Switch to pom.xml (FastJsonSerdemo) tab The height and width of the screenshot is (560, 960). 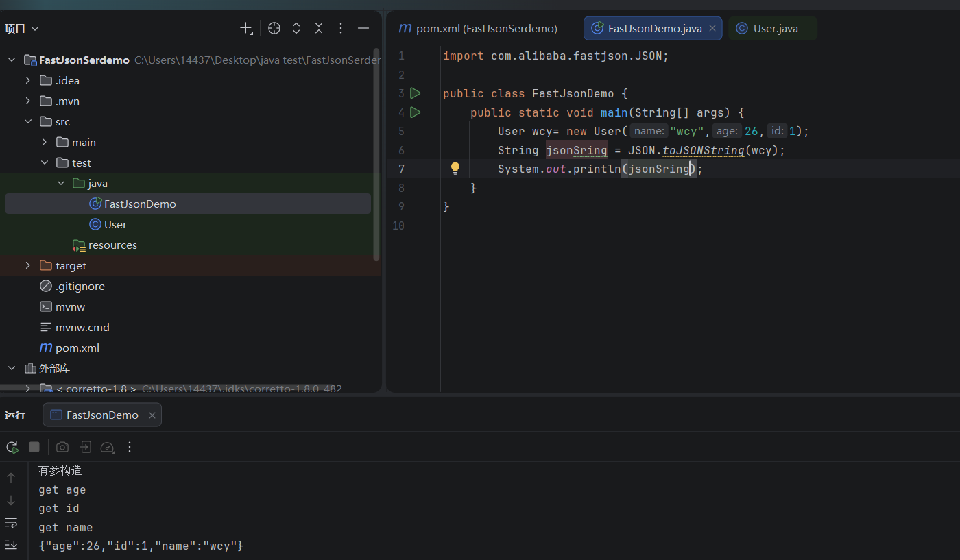click(x=479, y=28)
